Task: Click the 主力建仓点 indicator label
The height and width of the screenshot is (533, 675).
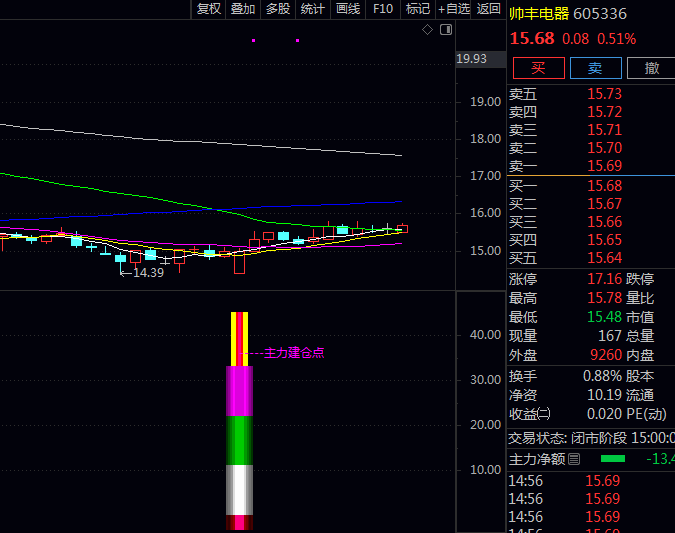Action: click(x=294, y=353)
